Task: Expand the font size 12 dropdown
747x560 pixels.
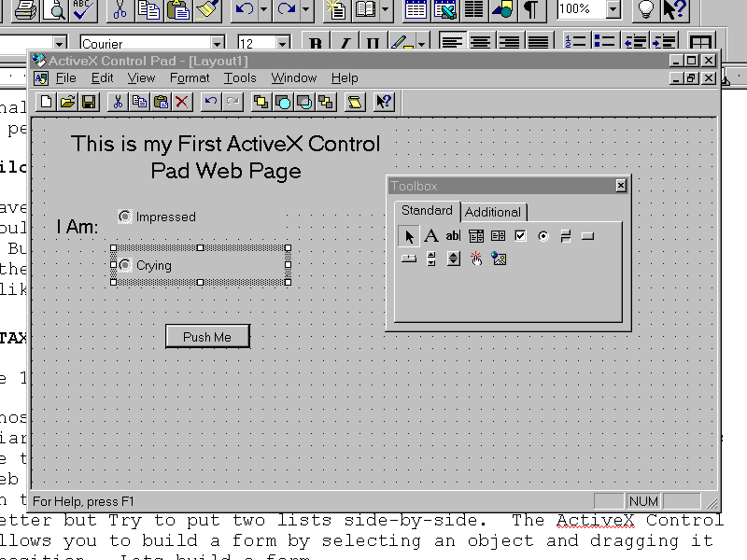Action: 282,44
